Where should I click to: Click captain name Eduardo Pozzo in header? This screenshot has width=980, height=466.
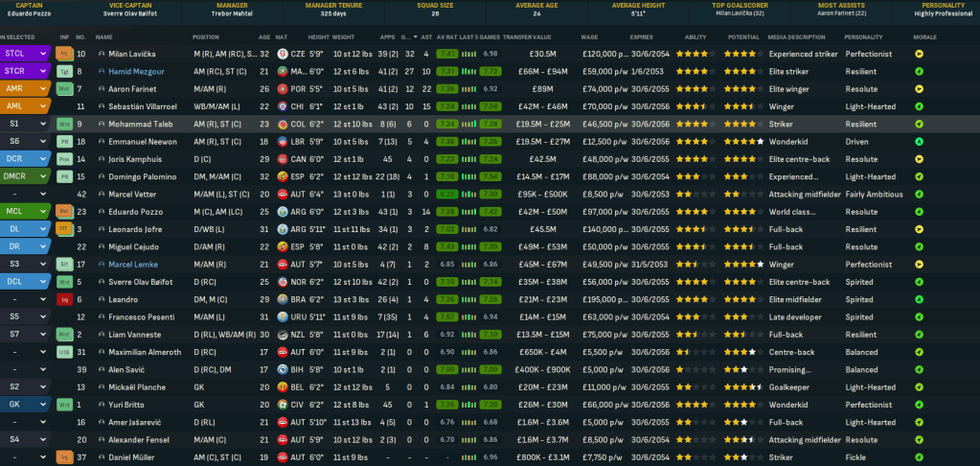(27, 14)
